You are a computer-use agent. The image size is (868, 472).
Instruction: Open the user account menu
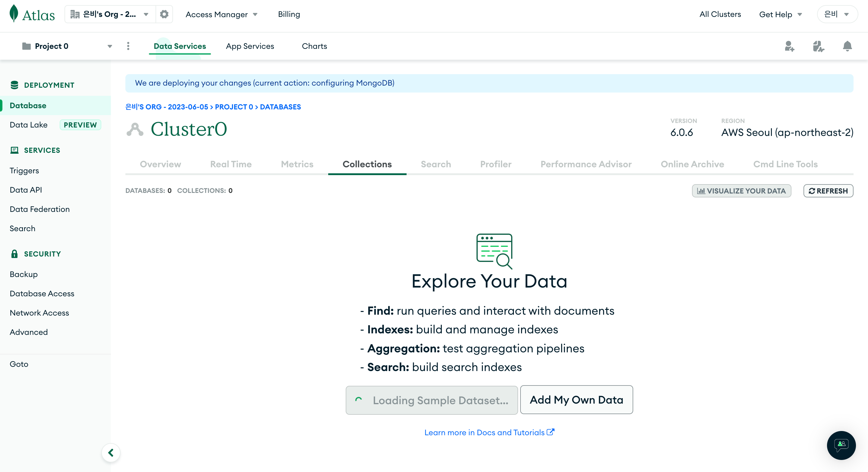(837, 14)
